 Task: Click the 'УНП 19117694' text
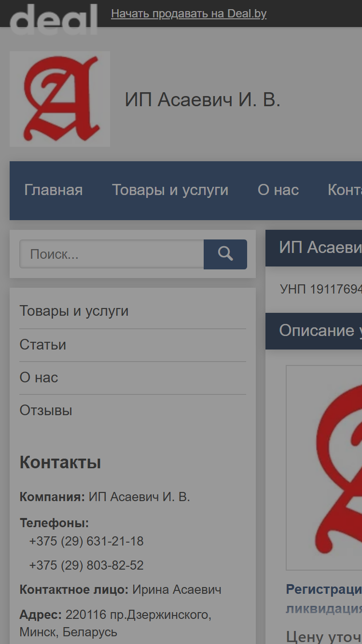coord(321,289)
